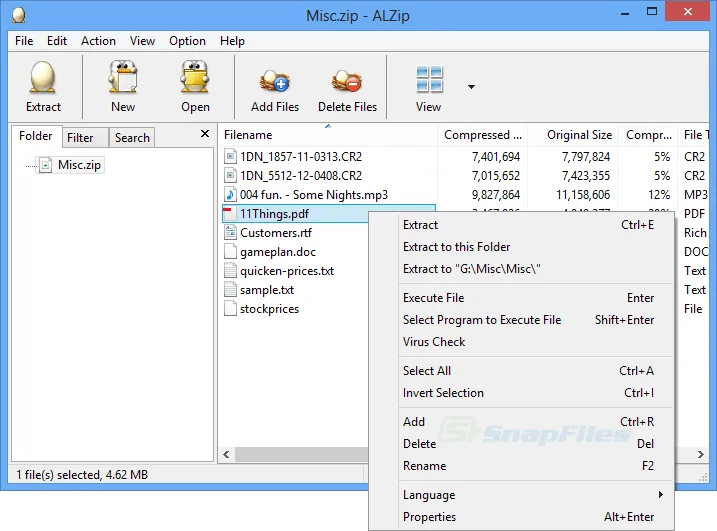Click the music note icon of Some Nights.mp3
Viewport: 717px width, 531px height.
230,195
